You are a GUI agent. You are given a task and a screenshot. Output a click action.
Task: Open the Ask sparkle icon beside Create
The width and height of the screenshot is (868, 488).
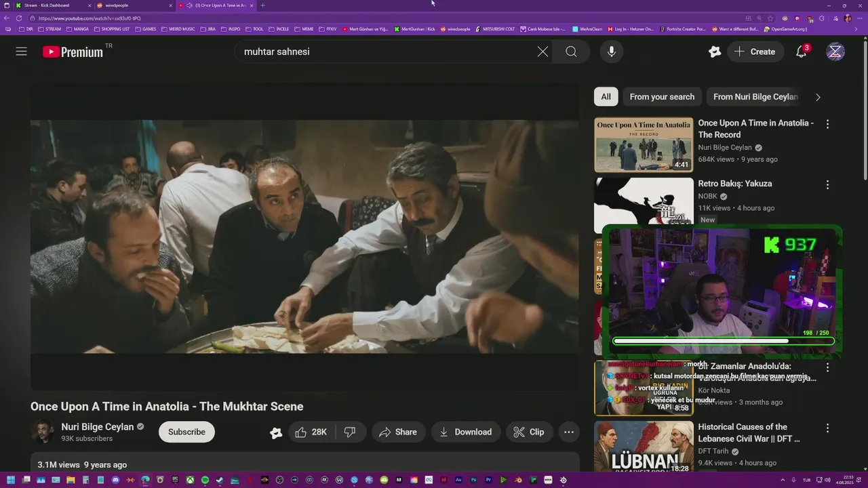coord(715,52)
